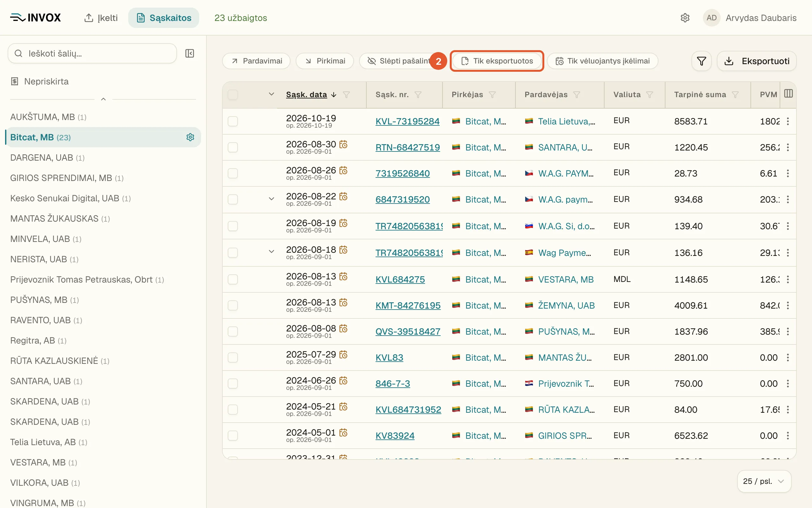Toggle Tik vėluojantys įkėlimai filter
The width and height of the screenshot is (812, 508).
pos(602,61)
